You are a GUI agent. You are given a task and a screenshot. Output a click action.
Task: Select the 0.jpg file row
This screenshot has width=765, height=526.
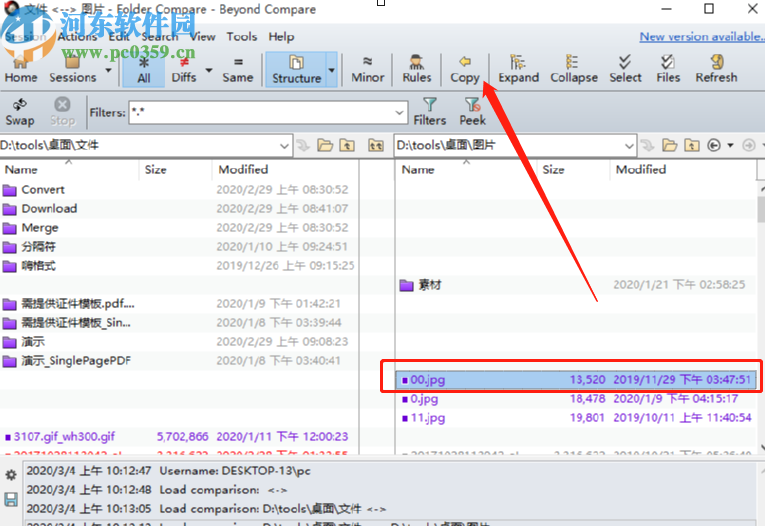pyautogui.click(x=576, y=399)
